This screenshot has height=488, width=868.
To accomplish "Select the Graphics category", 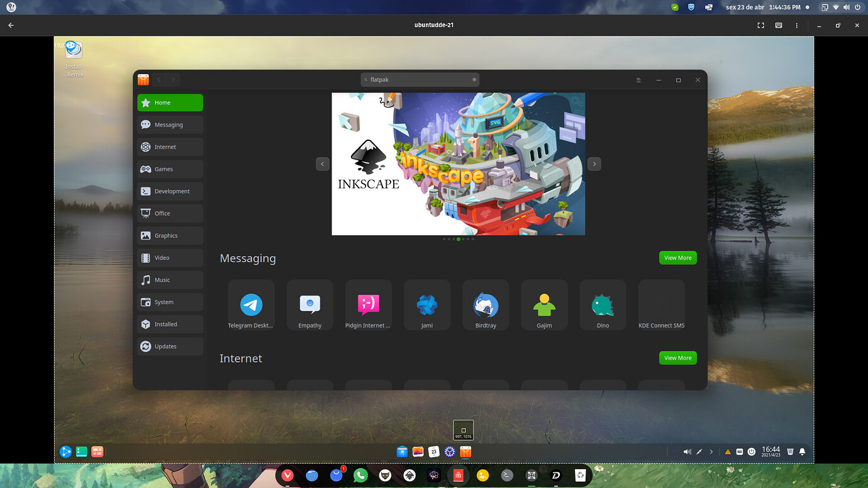I will coord(170,235).
